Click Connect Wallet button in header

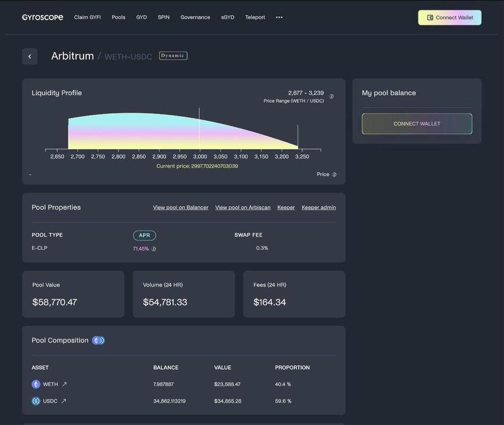450,18
